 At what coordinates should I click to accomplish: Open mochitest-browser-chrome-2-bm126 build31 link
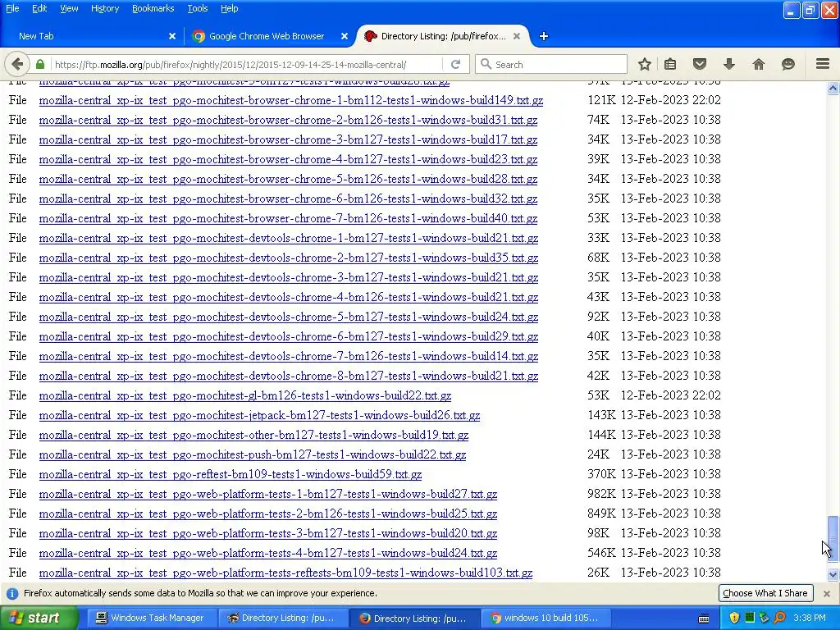pos(288,120)
